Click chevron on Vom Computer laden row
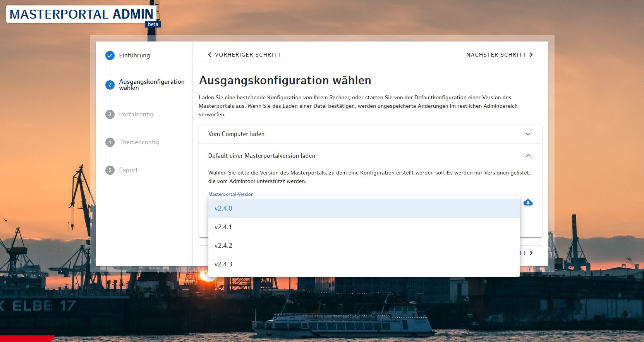The image size is (644, 342). 528,134
